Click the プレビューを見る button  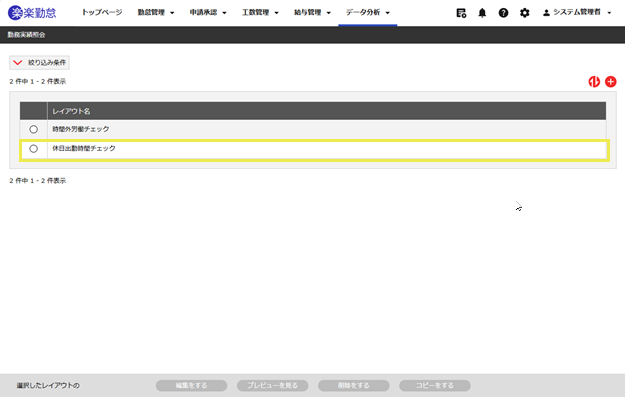pos(273,385)
